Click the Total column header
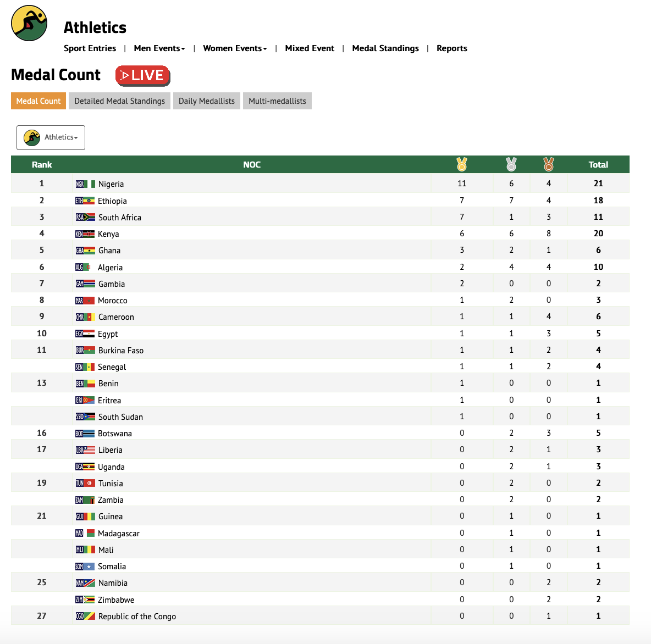The image size is (651, 644). coord(598,164)
